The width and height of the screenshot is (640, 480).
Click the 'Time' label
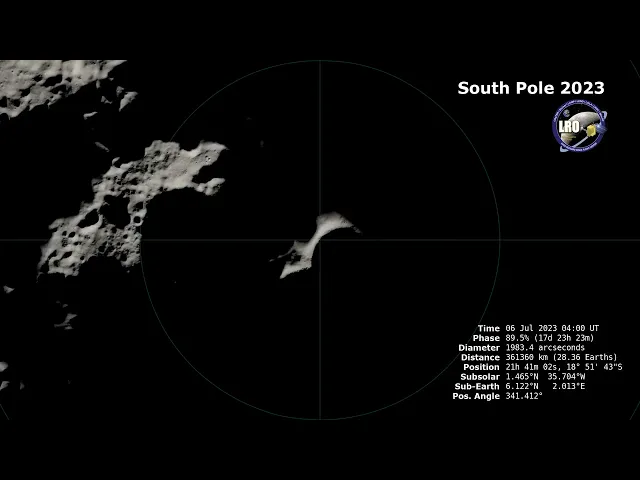click(489, 328)
